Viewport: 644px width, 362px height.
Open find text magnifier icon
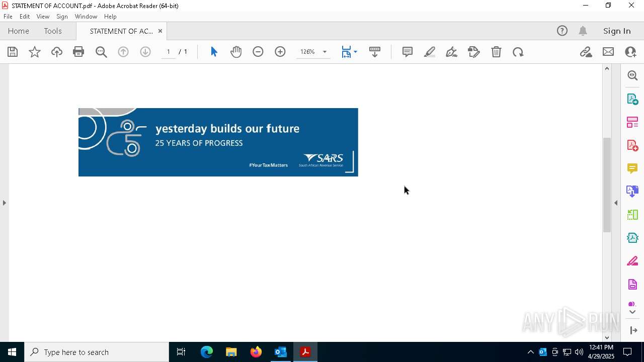(101, 52)
